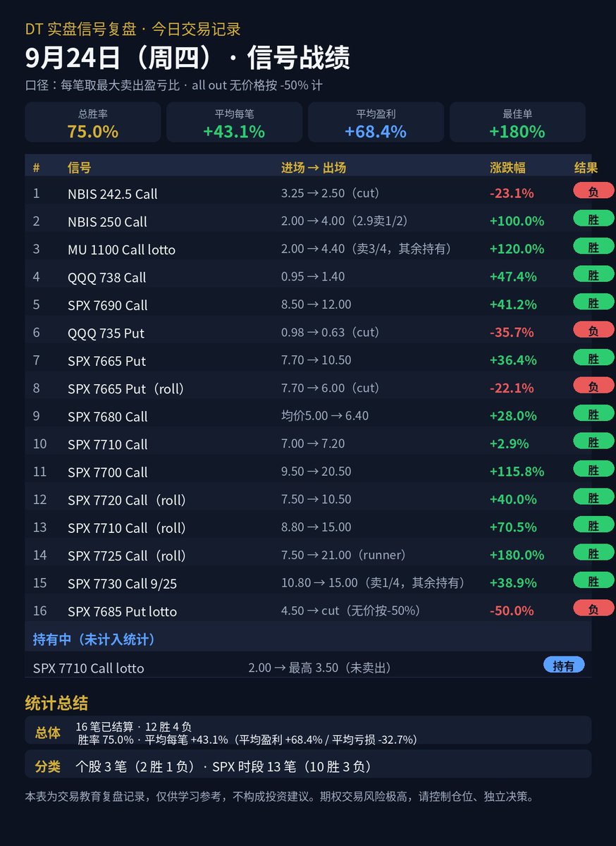Click the 口径 note under the title
The width and height of the screenshot is (616, 846).
point(174,85)
